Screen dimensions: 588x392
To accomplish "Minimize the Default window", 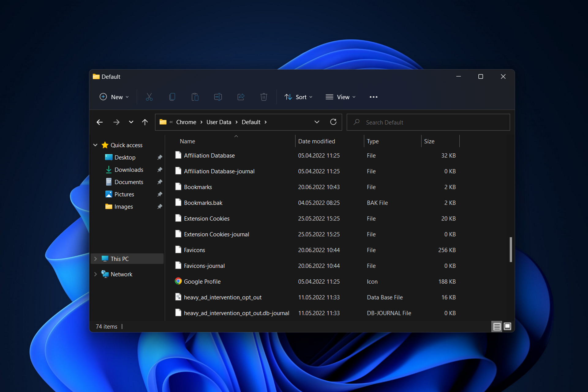I will pos(458,77).
